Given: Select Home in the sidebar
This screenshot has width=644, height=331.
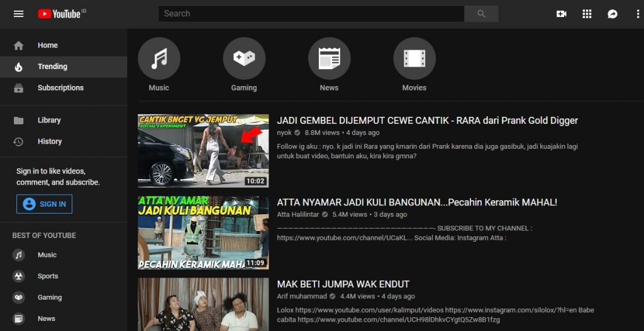Looking at the screenshot, I should click(64, 45).
